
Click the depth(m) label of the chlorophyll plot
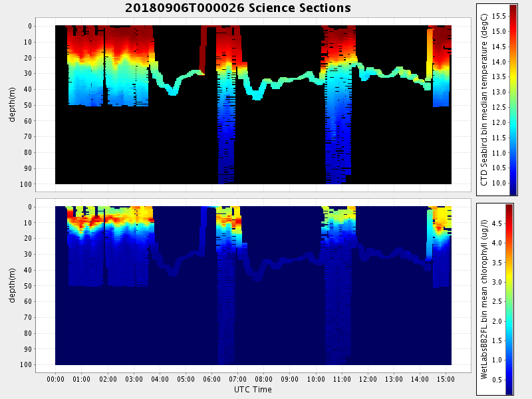tap(12, 286)
